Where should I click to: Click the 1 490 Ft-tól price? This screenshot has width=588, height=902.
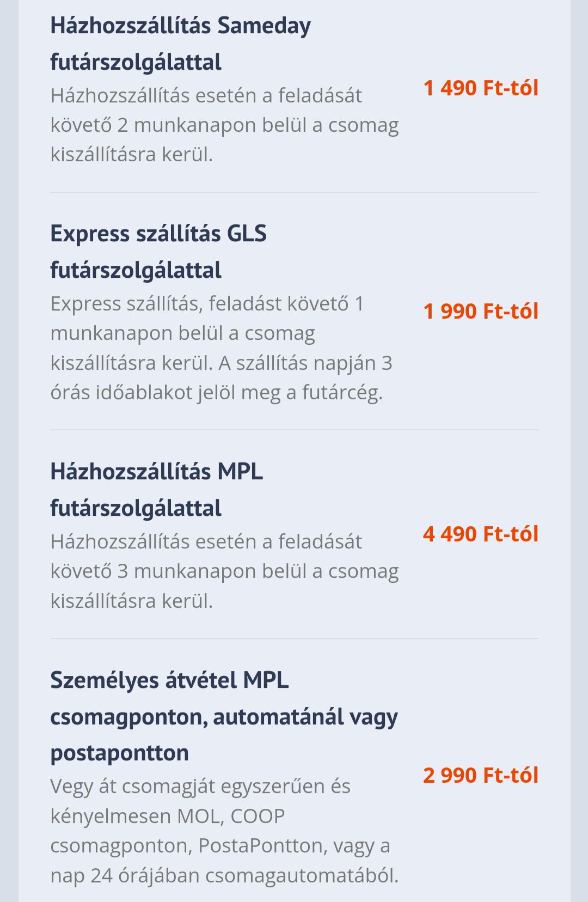[x=481, y=88]
